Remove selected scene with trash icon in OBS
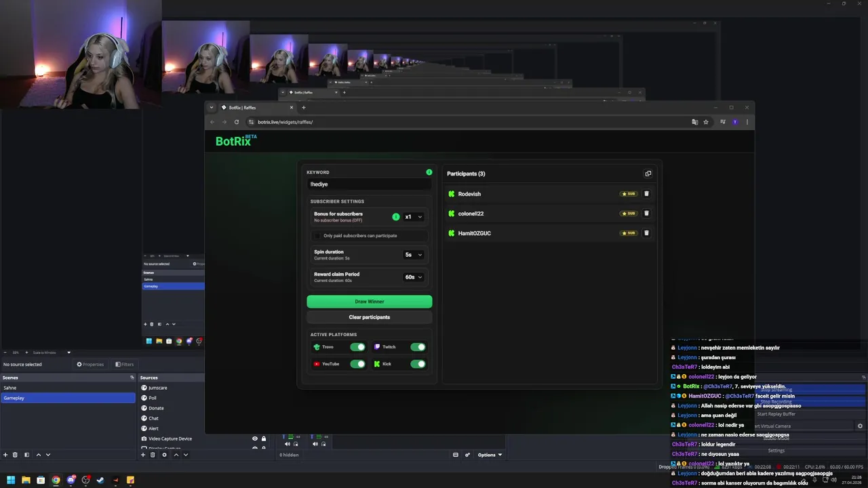This screenshot has height=488, width=868. coord(16,455)
